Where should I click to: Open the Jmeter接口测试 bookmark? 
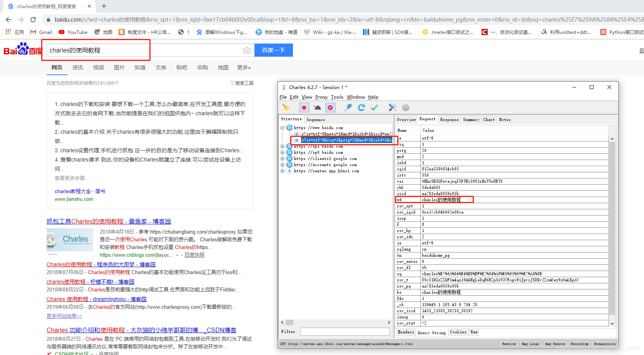point(448,32)
